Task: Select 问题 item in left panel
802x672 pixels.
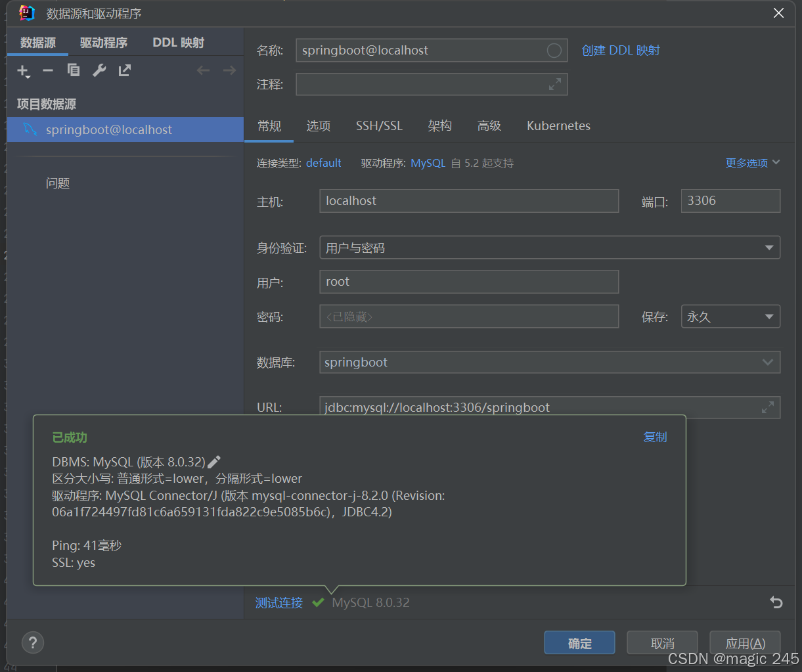Action: click(58, 183)
